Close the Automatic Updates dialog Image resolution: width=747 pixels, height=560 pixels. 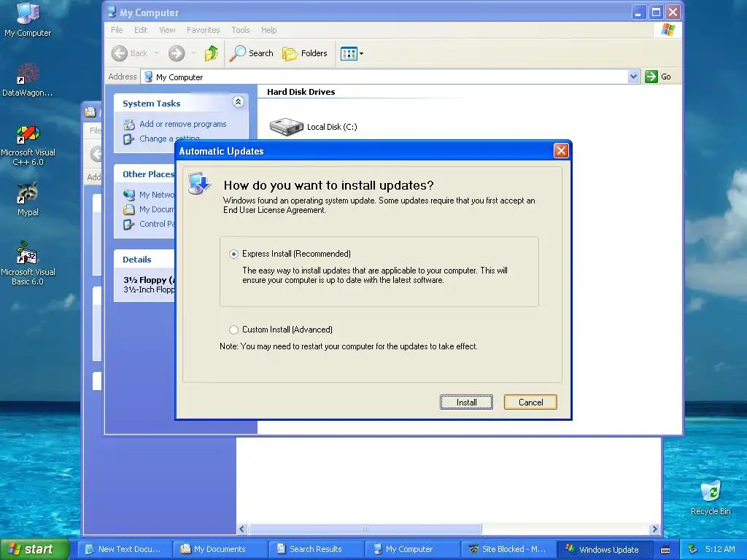[x=561, y=151]
